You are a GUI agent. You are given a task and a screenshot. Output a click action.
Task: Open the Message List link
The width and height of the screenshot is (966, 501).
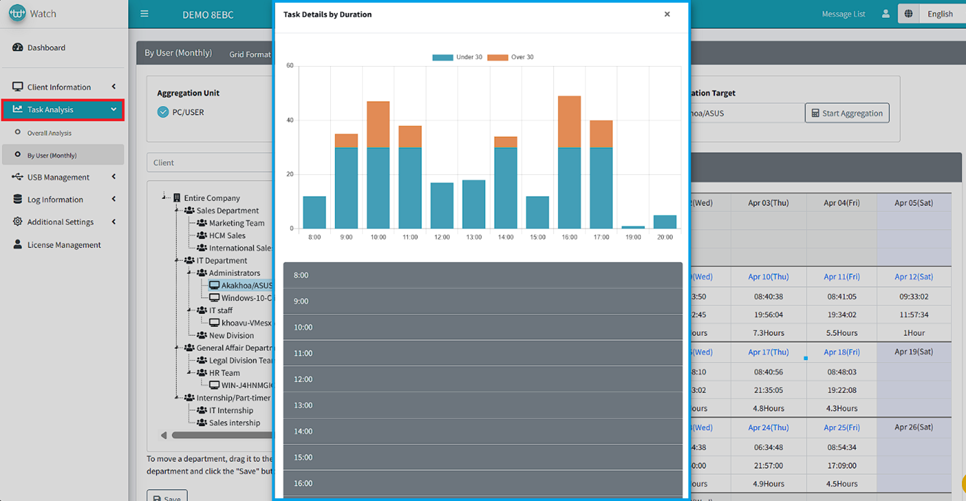point(843,14)
